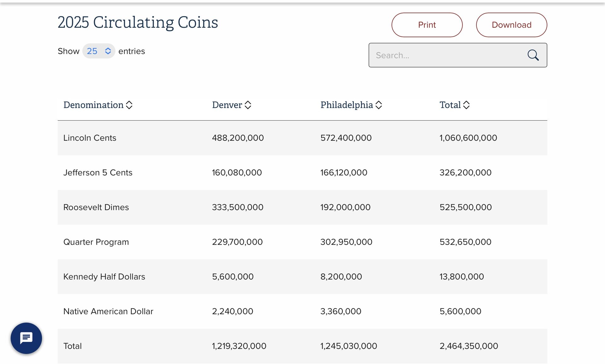Sort by Philadelphia column arrows
605x364 pixels.
click(x=379, y=105)
